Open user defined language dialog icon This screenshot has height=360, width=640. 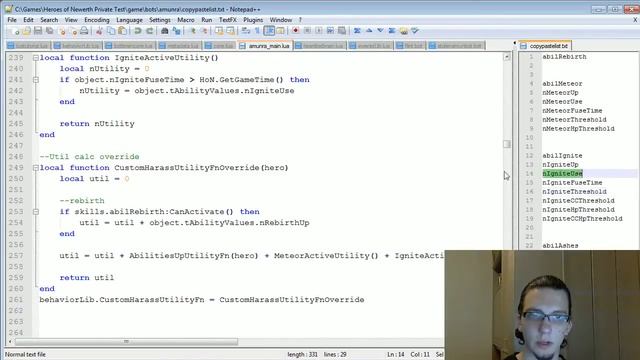280,31
